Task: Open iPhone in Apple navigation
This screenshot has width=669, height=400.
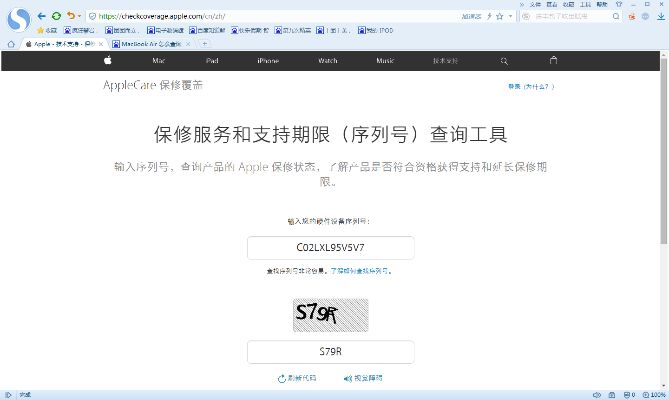Action: point(268,61)
